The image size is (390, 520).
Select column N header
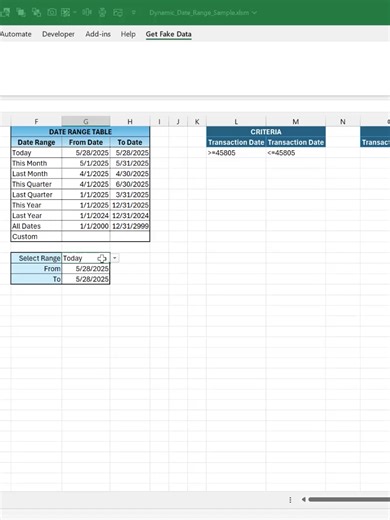(x=343, y=121)
